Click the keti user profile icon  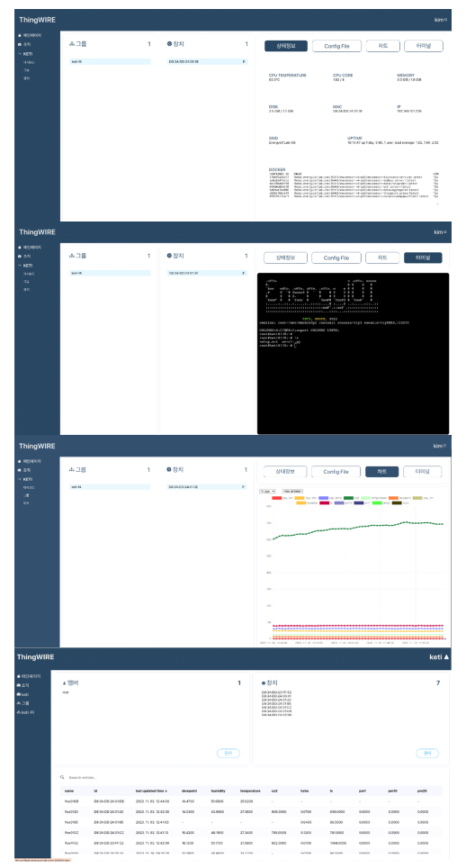[x=446, y=657]
